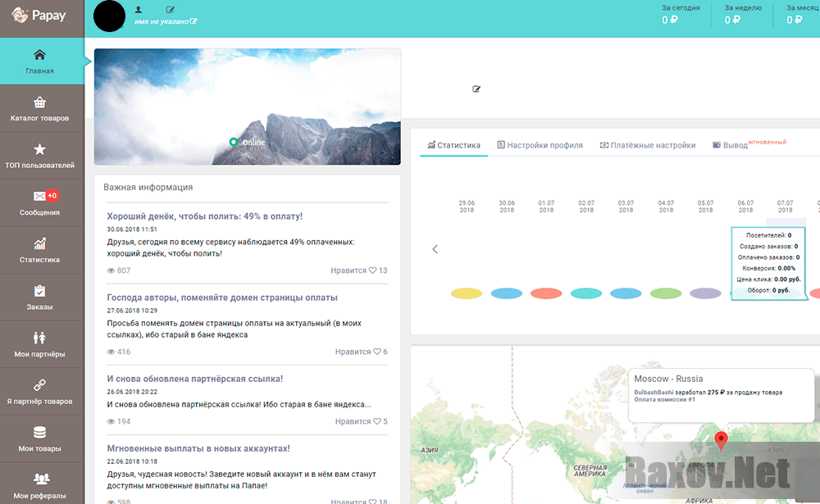Viewport: 820px width, 504px height.
Task: Click the left arrow on statistics chart
Action: pos(435,249)
